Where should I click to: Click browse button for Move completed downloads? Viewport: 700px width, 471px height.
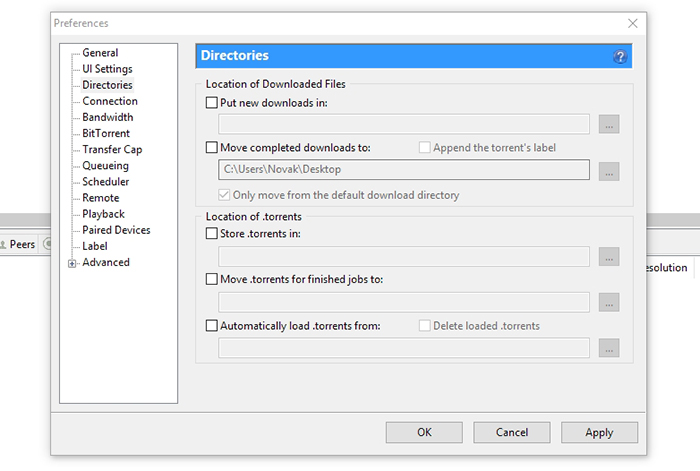pyautogui.click(x=609, y=171)
